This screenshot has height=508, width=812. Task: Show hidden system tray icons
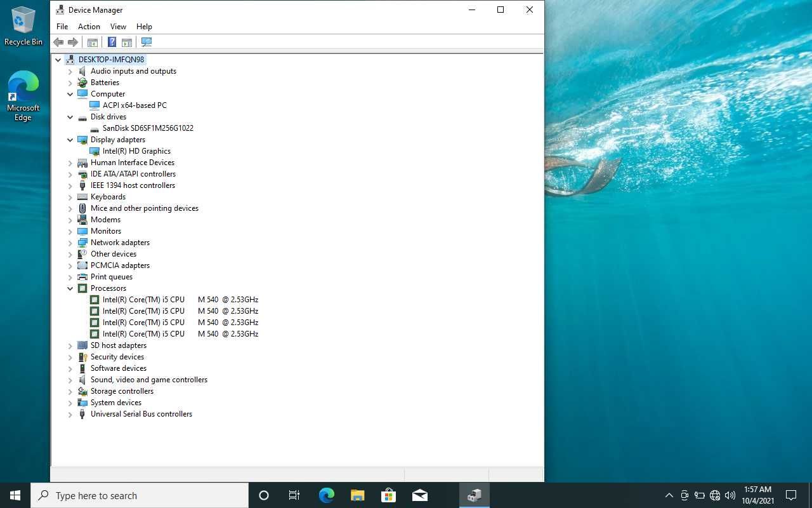click(669, 495)
